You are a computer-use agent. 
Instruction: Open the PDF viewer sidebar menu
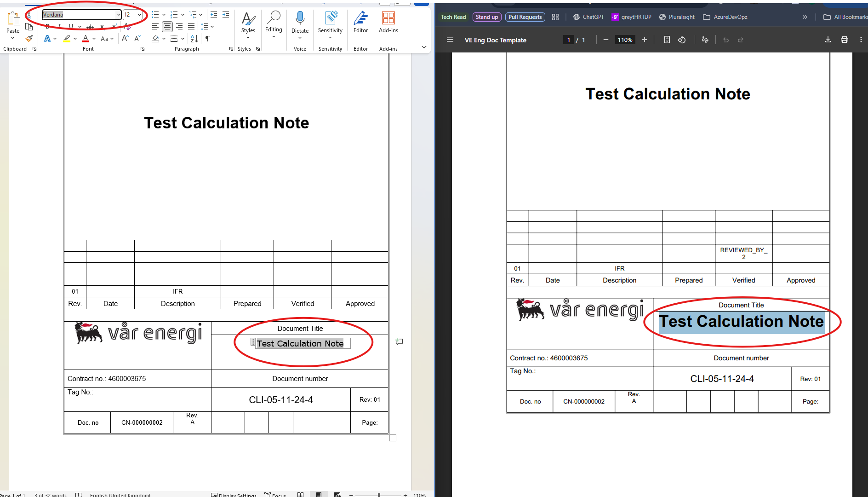point(450,40)
